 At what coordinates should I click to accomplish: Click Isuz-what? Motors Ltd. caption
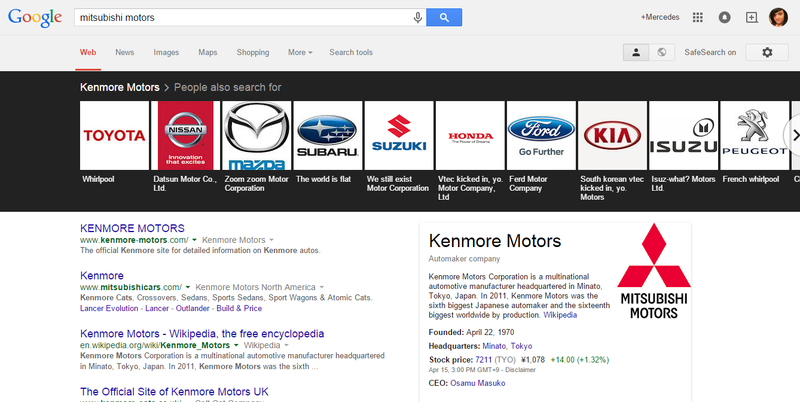683,184
